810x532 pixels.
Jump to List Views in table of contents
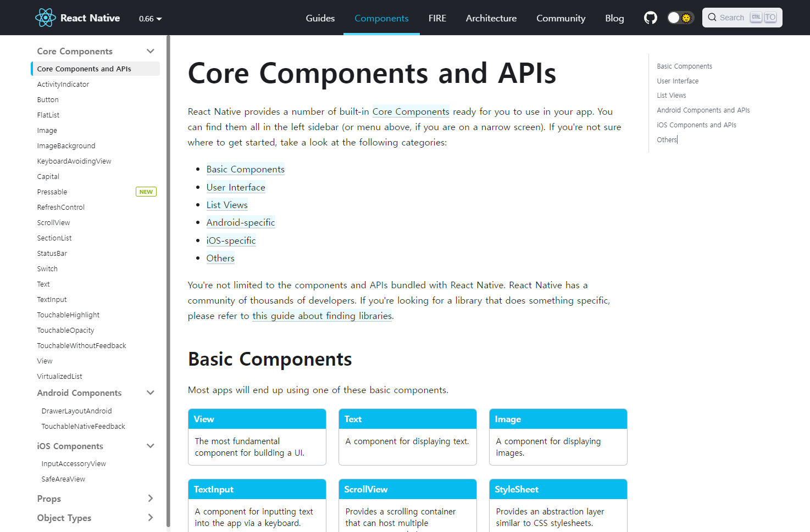tap(672, 95)
